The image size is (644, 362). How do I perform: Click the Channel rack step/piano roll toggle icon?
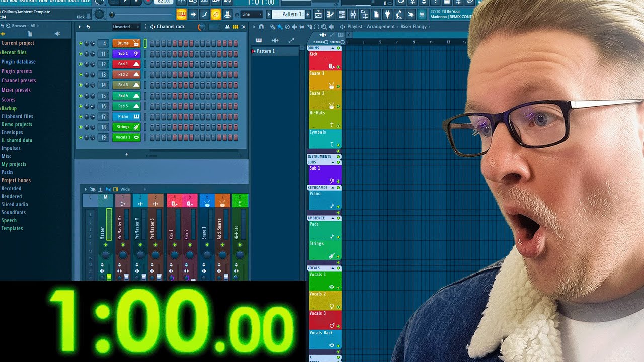pos(235,27)
